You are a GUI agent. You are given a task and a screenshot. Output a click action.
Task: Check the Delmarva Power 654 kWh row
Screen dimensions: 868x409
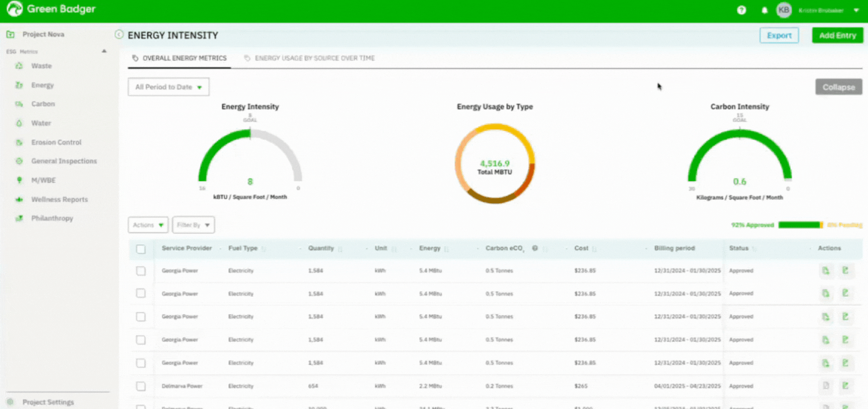click(x=141, y=386)
